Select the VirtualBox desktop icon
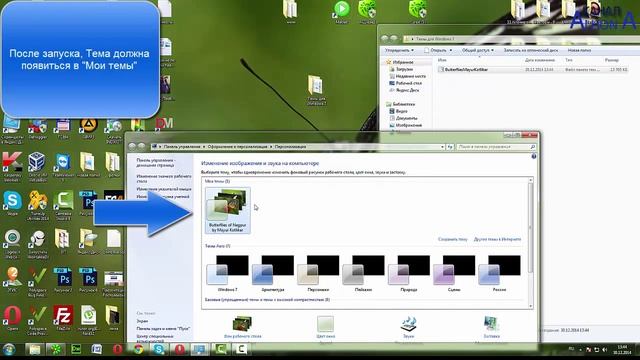The image size is (640, 360). [x=37, y=167]
